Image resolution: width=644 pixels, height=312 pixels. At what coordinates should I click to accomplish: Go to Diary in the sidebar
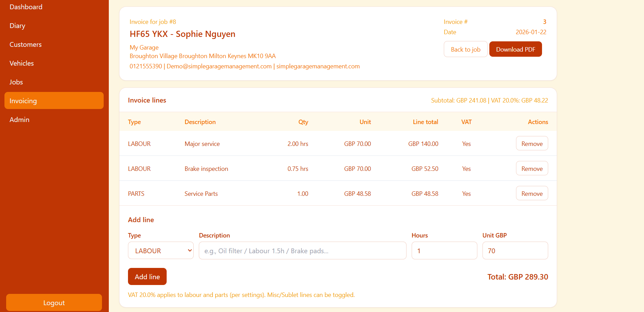(17, 26)
